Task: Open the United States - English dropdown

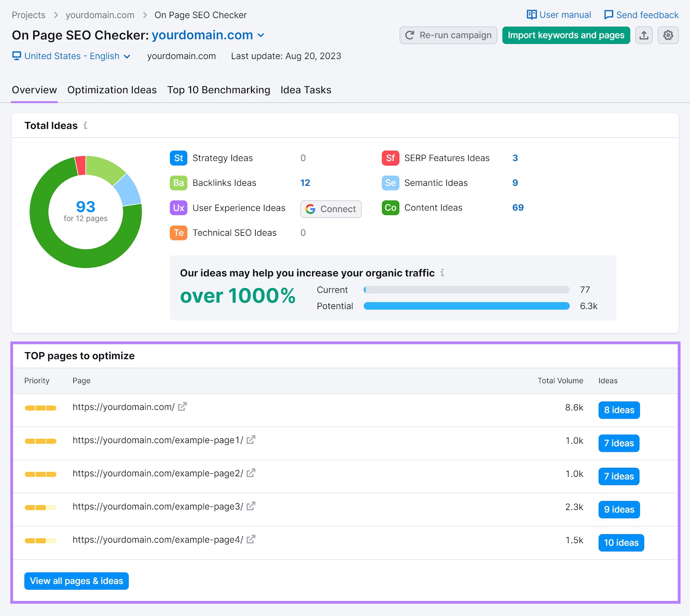Action: 77,56
